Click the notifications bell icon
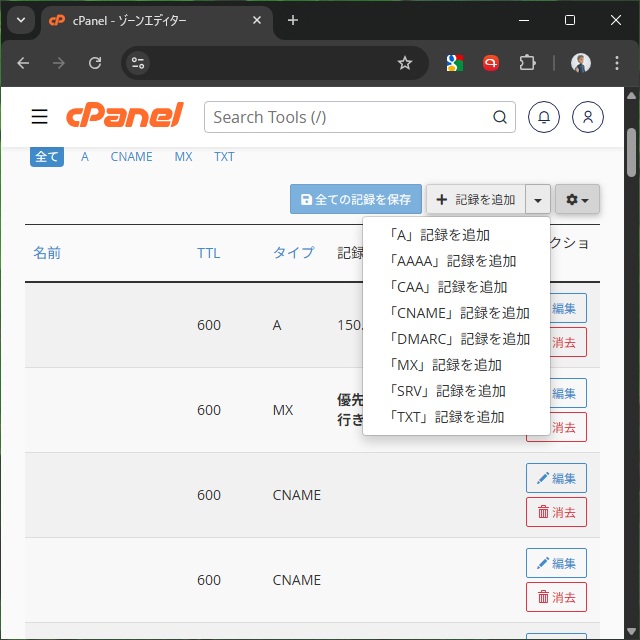Screen dimensions: 640x640 click(x=544, y=117)
